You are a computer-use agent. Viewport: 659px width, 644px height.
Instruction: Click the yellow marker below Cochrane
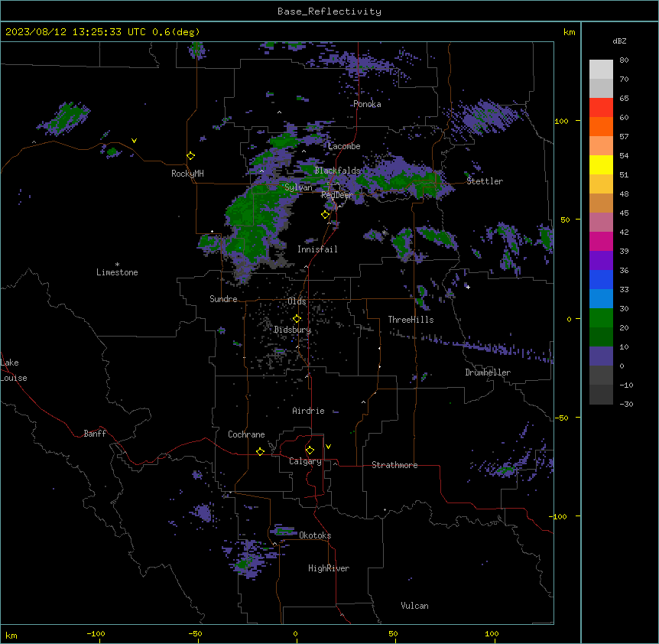[x=260, y=451]
